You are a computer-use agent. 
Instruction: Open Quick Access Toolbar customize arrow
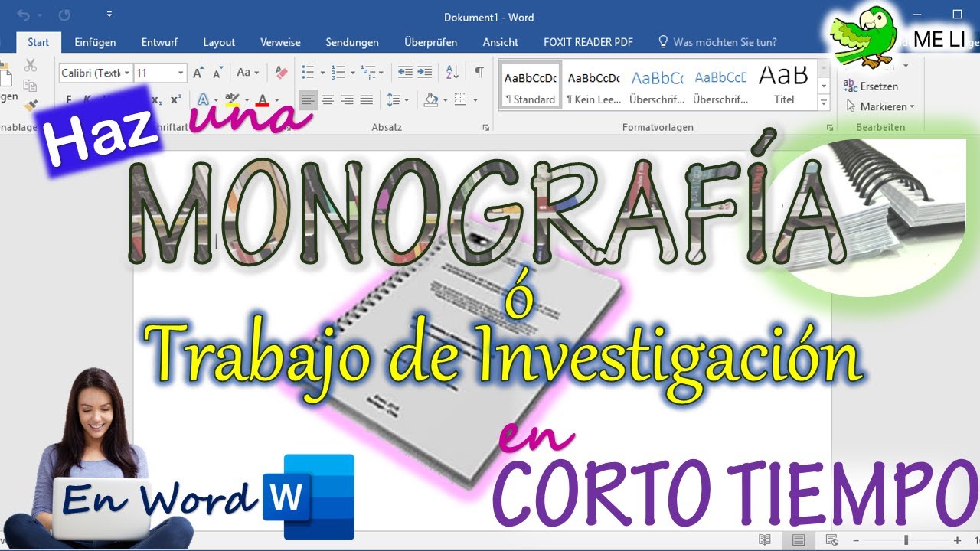[x=109, y=15]
